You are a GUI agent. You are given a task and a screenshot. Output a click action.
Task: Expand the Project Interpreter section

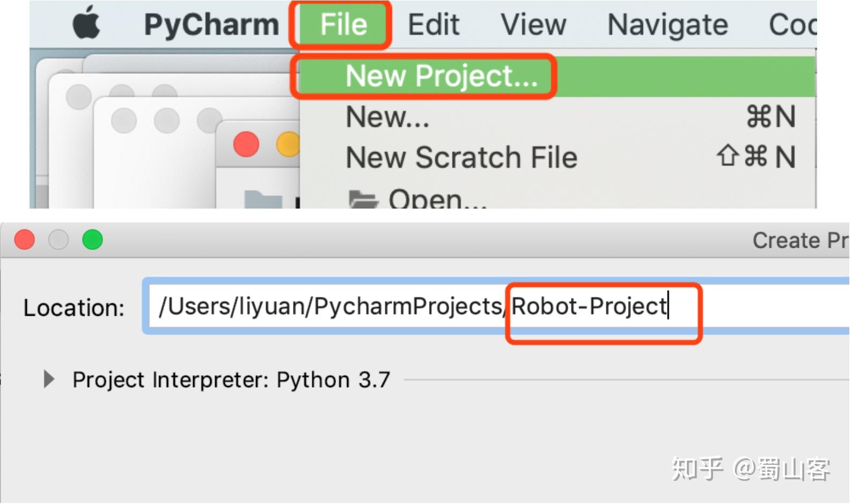coord(49,380)
